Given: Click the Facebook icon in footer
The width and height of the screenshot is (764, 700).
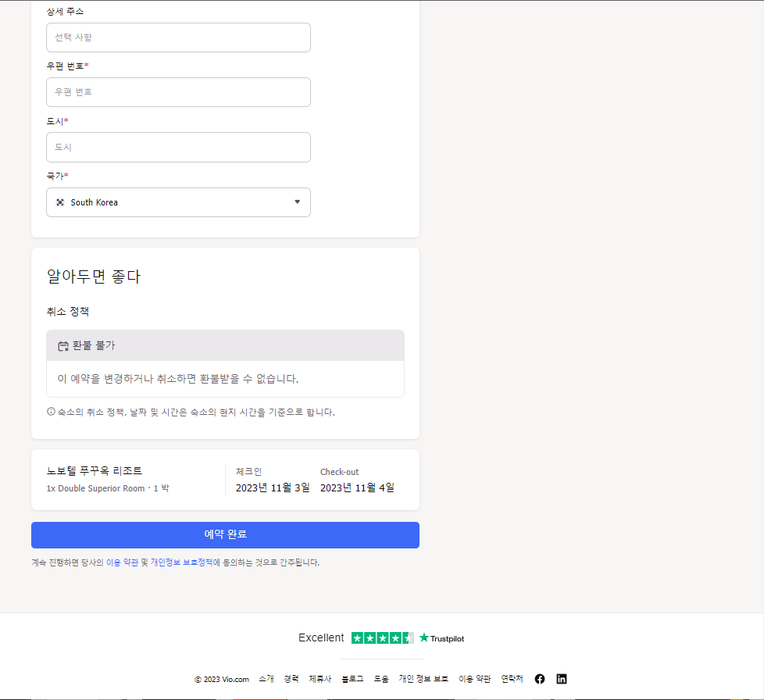Looking at the screenshot, I should tap(540, 679).
